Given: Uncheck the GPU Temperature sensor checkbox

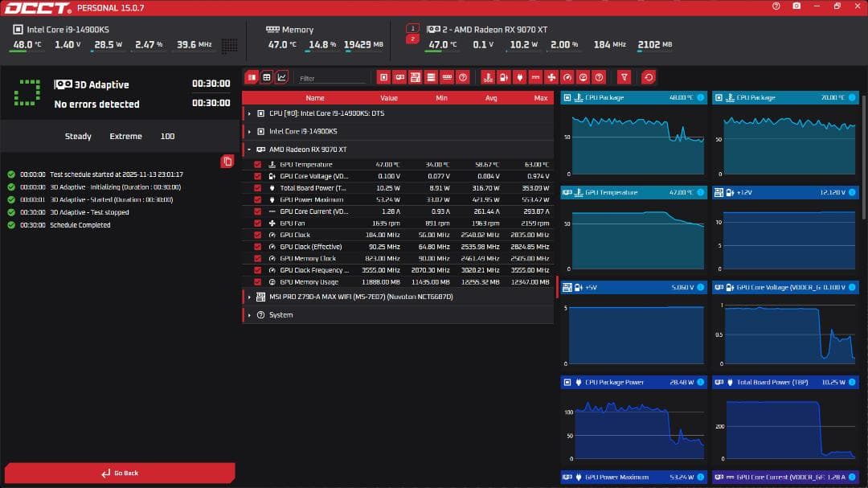Looking at the screenshot, I should click(x=258, y=165).
